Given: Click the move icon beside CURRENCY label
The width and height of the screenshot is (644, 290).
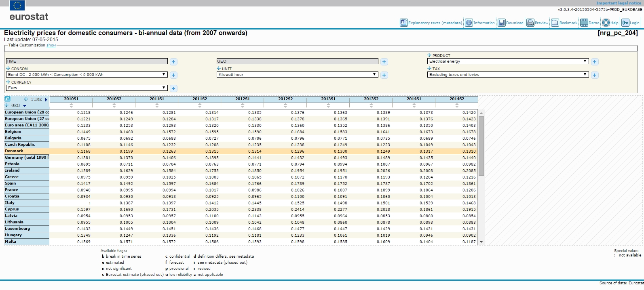Looking at the screenshot, I should point(8,82).
